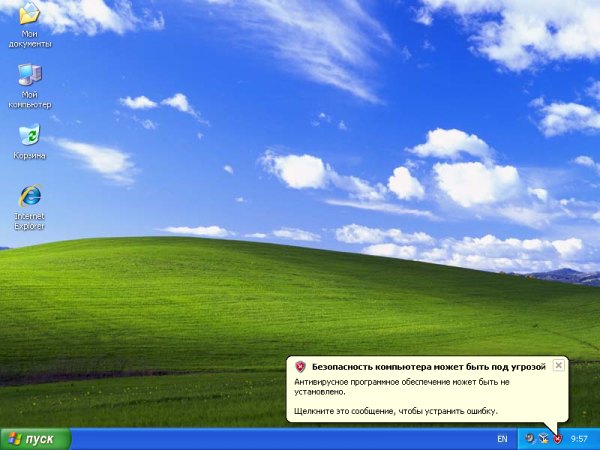Viewport: 600px width, 450px height.
Task: Click the red security shield tray icon
Action: (557, 439)
